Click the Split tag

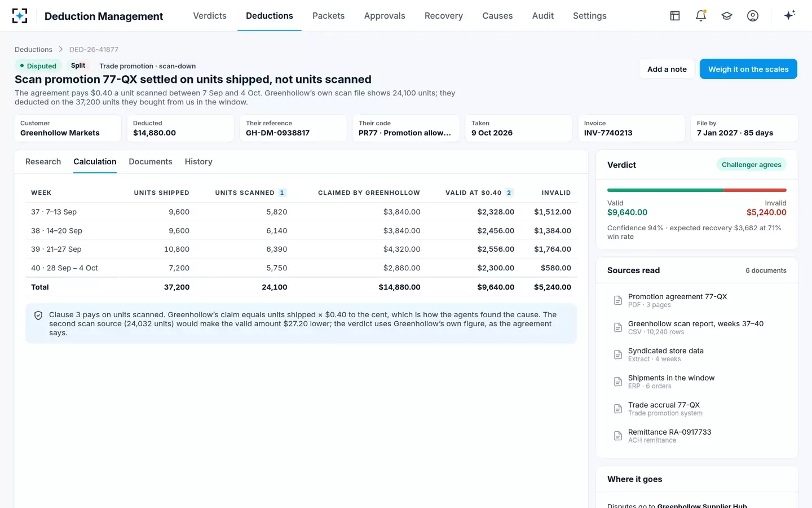(x=78, y=65)
